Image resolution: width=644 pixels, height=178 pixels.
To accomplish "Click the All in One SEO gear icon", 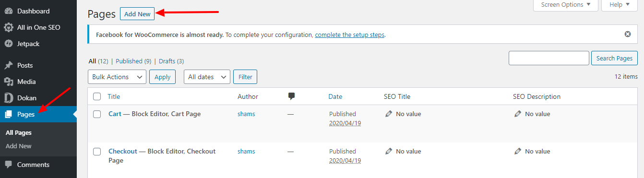I will click(9, 27).
